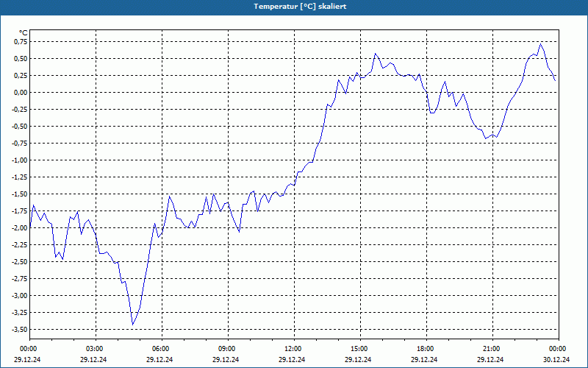Click the -2,00 axis tick label
588x368 pixels.
tap(21, 228)
